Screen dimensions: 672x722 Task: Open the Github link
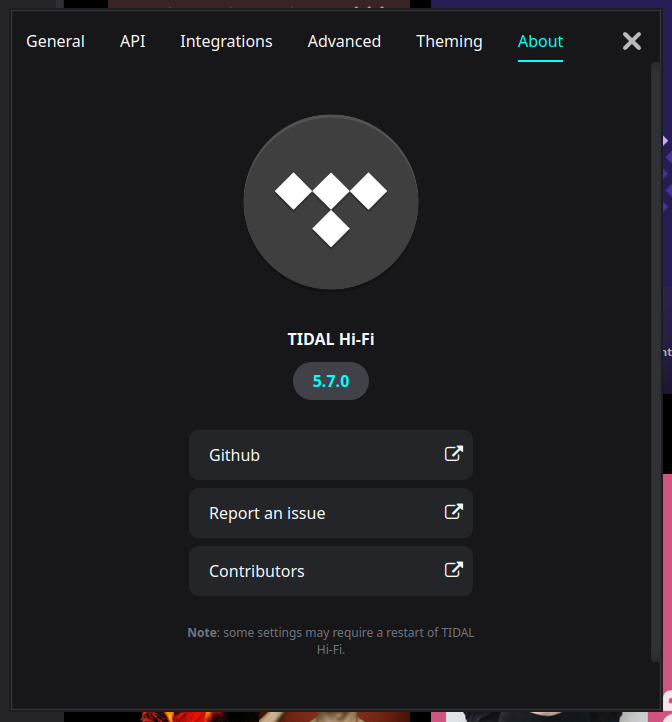[x=330, y=455]
